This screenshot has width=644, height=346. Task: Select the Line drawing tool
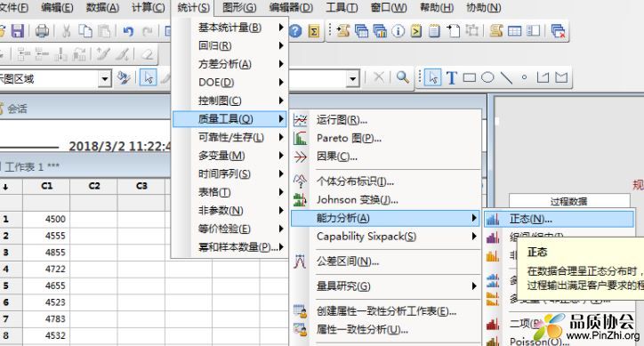pyautogui.click(x=506, y=77)
